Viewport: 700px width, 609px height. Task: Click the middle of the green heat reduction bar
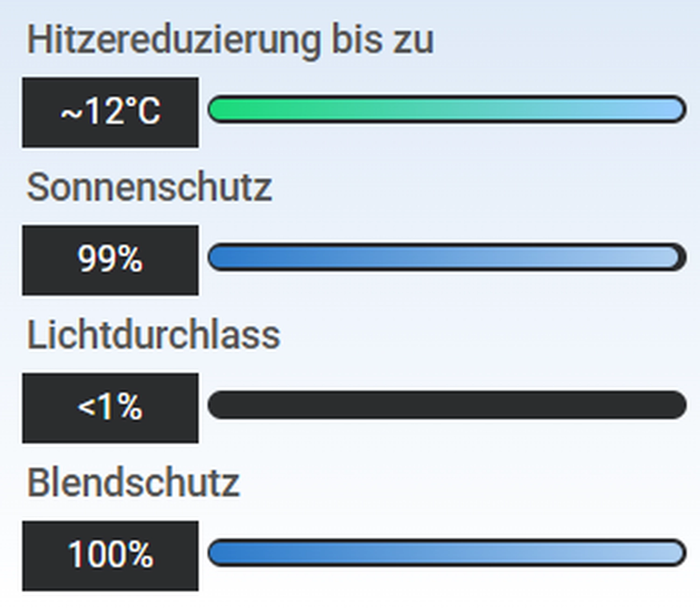(x=447, y=110)
